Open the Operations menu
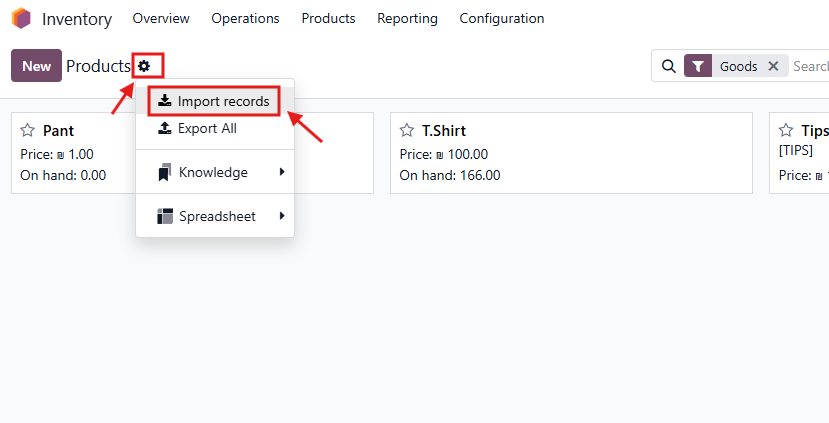This screenshot has width=829, height=423. point(245,18)
